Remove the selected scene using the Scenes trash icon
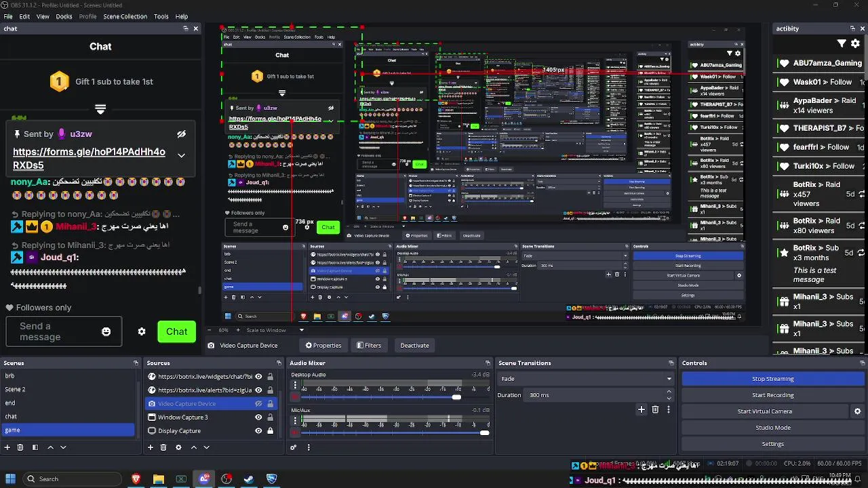Viewport: 868px width, 488px height. (x=20, y=447)
